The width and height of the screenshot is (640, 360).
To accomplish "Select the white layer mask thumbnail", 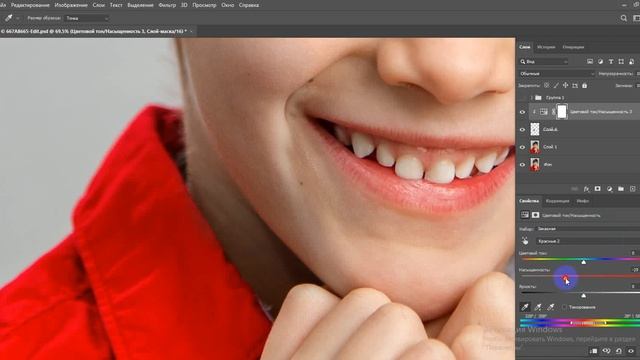I will pos(562,111).
